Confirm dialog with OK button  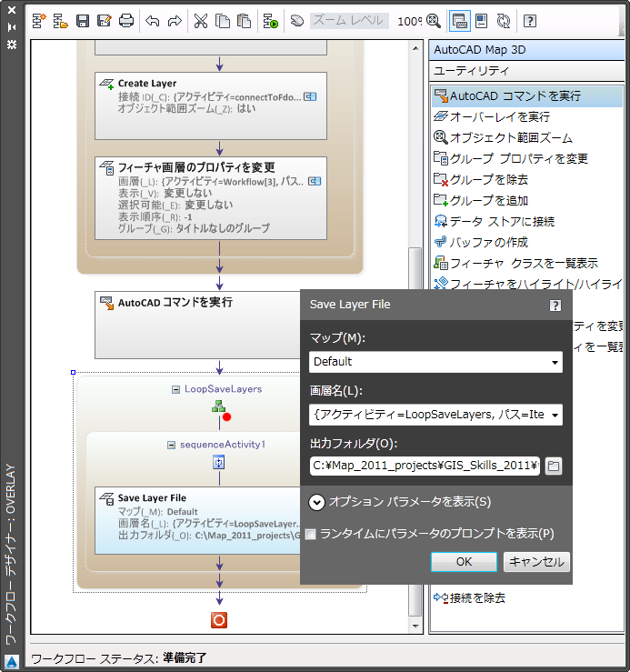click(464, 562)
